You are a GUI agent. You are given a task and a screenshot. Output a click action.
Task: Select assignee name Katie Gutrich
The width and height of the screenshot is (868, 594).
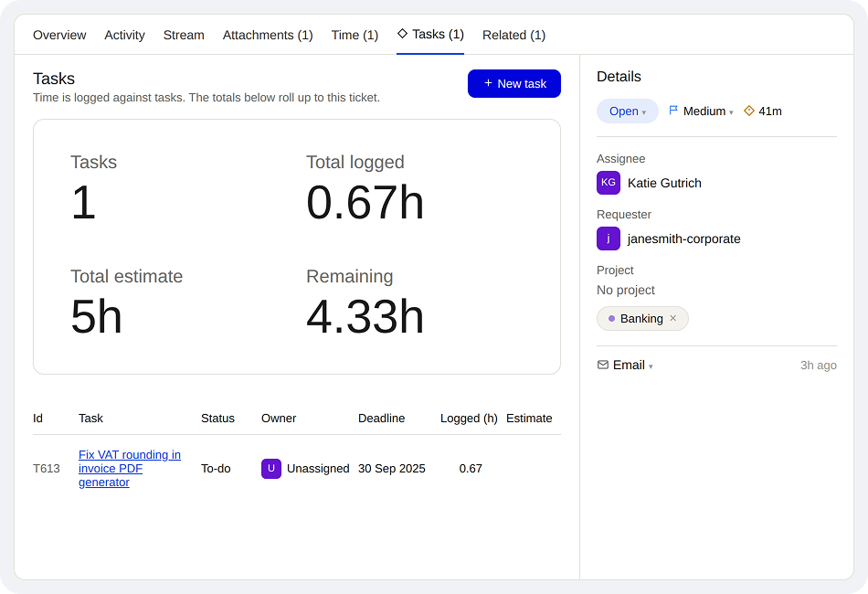click(x=664, y=184)
